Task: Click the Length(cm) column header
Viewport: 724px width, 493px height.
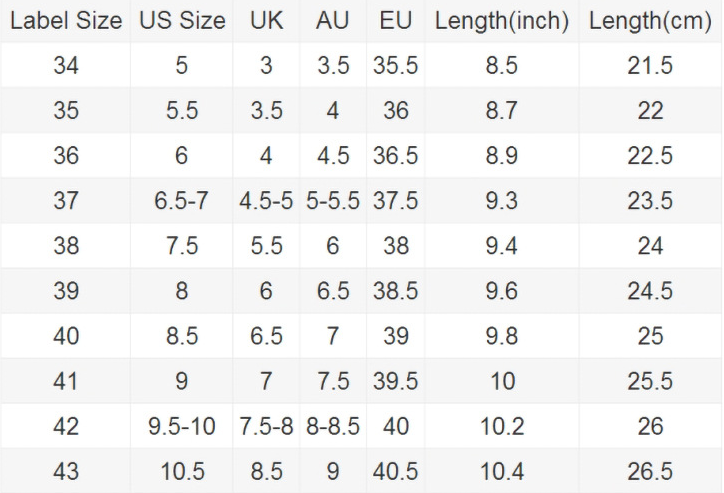Action: 650,21
